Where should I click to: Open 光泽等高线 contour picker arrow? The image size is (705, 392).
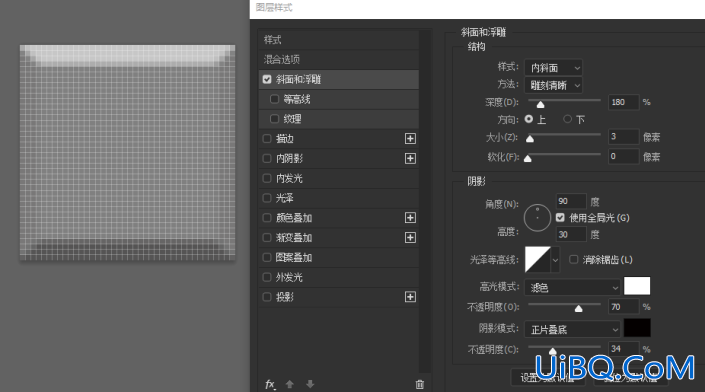point(555,260)
